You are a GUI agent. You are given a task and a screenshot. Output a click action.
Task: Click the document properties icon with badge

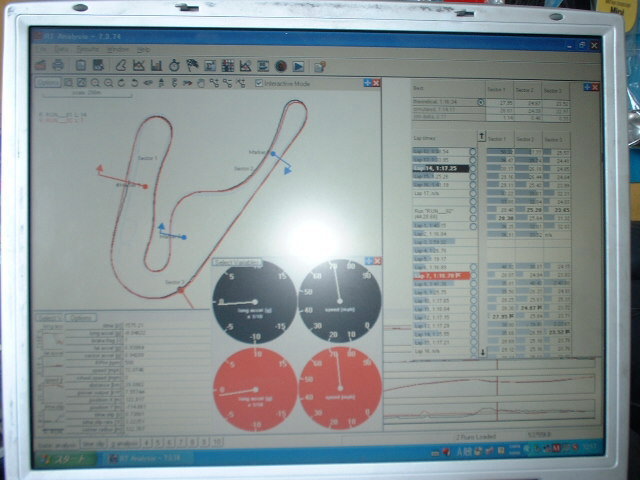tap(320, 66)
